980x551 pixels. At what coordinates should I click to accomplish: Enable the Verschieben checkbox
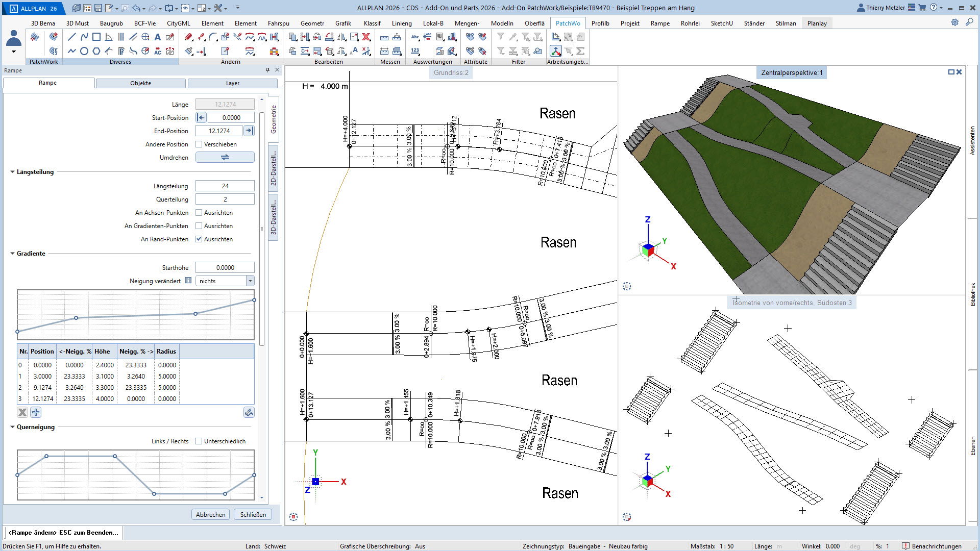click(x=199, y=144)
